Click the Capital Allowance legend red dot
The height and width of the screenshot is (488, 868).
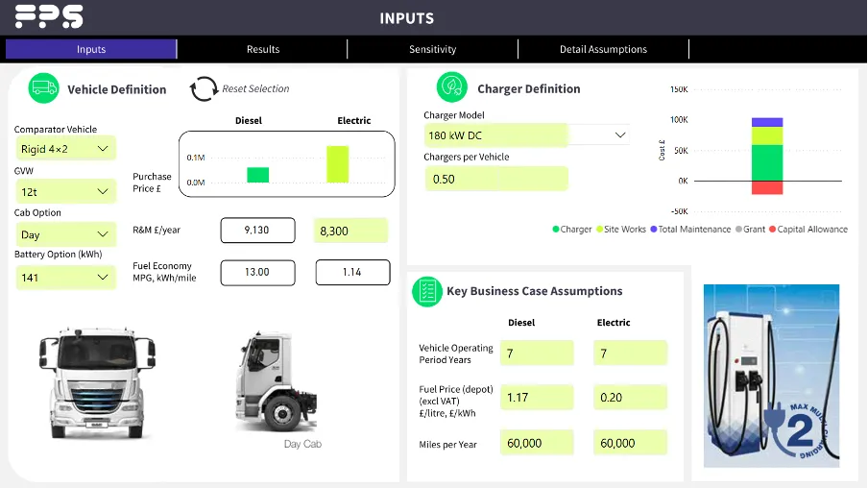pyautogui.click(x=772, y=230)
